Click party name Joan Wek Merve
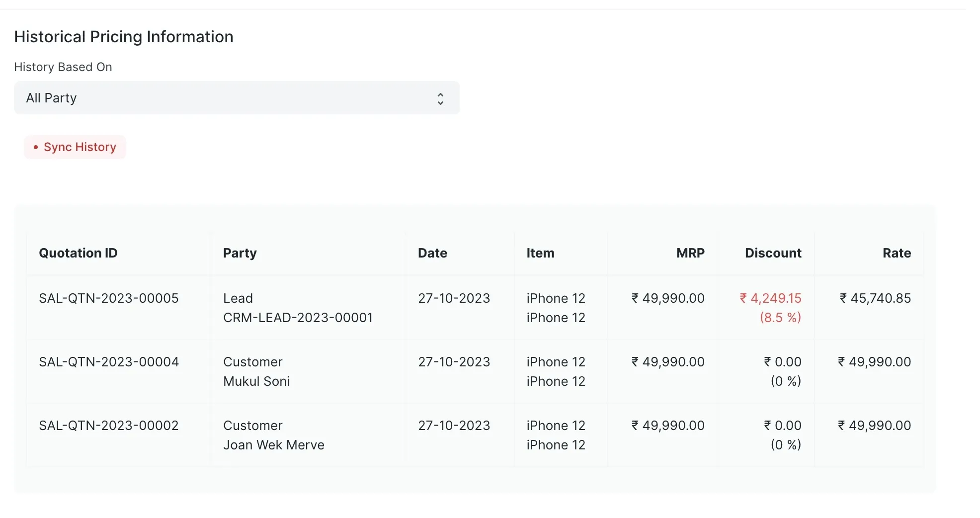Viewport: 980px width, 518px height. [x=274, y=445]
